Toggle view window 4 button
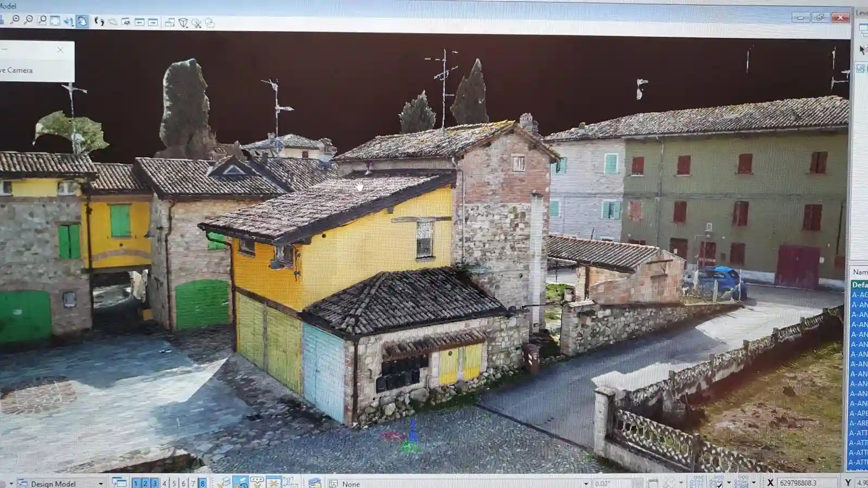The image size is (868, 488). pyautogui.click(x=164, y=483)
